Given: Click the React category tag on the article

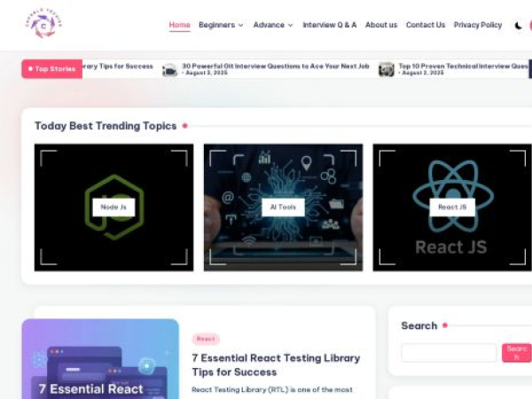Looking at the screenshot, I should (x=206, y=339).
